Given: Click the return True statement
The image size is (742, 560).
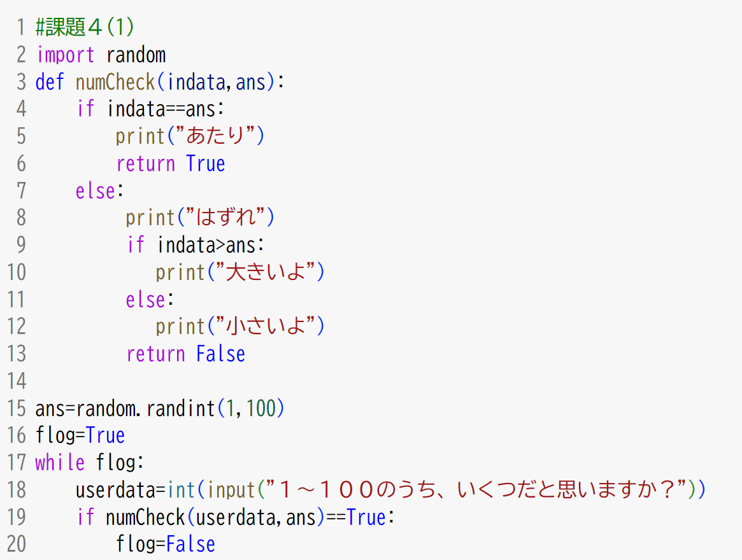Looking at the screenshot, I should [171, 164].
